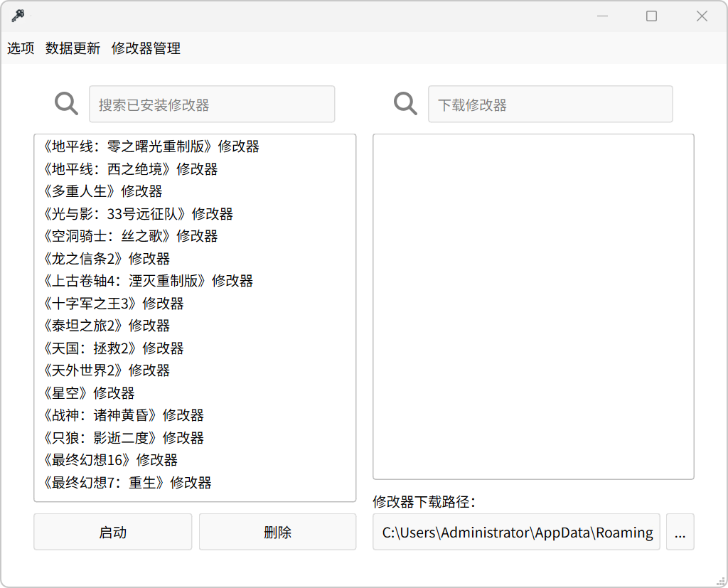
Task: Select 《地平线：西之绝境》修改器
Action: pyautogui.click(x=195, y=169)
